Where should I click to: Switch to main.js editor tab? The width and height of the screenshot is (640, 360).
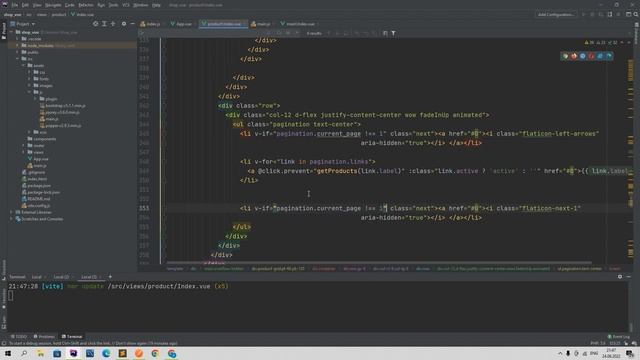pyautogui.click(x=261, y=24)
